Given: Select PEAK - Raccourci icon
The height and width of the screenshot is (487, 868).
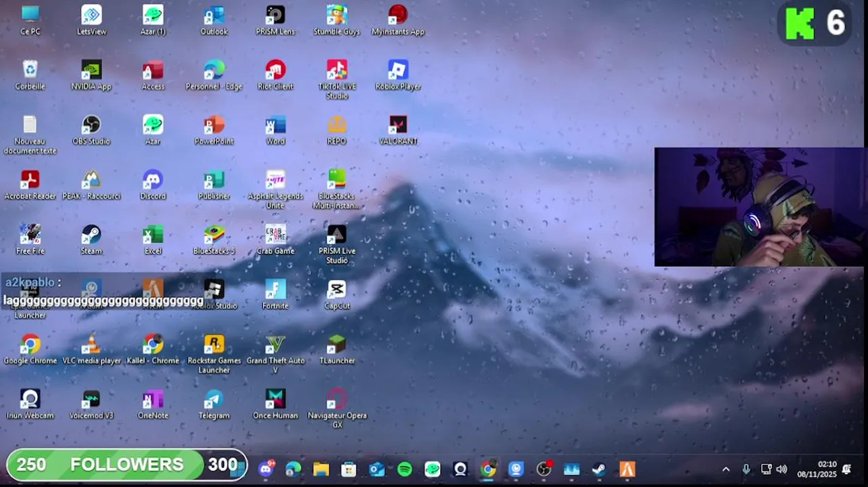Looking at the screenshot, I should tap(91, 184).
